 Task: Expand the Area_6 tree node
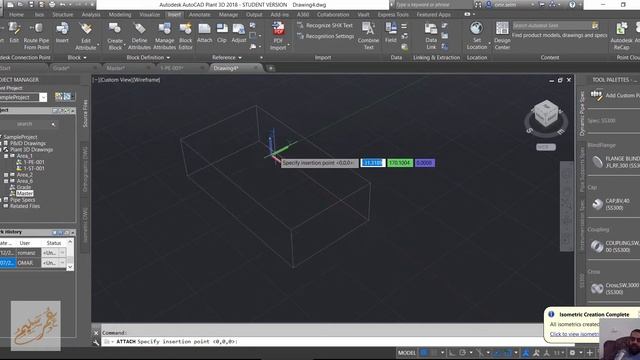[6, 181]
